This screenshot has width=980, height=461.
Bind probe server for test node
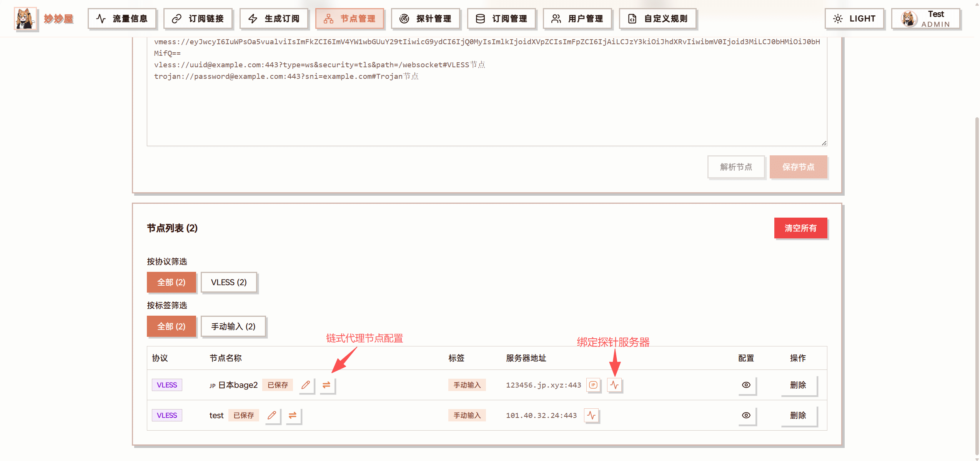pyautogui.click(x=591, y=415)
